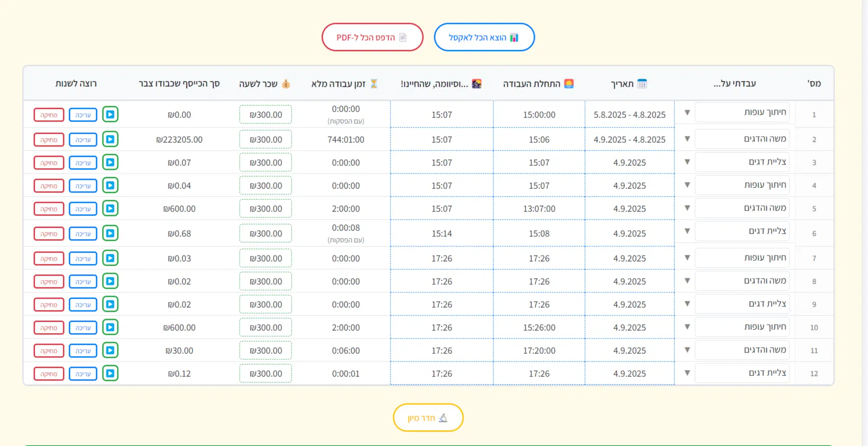Image resolution: width=868 pixels, height=446 pixels.
Task: Click the play icon in row 3
Action: click(110, 162)
